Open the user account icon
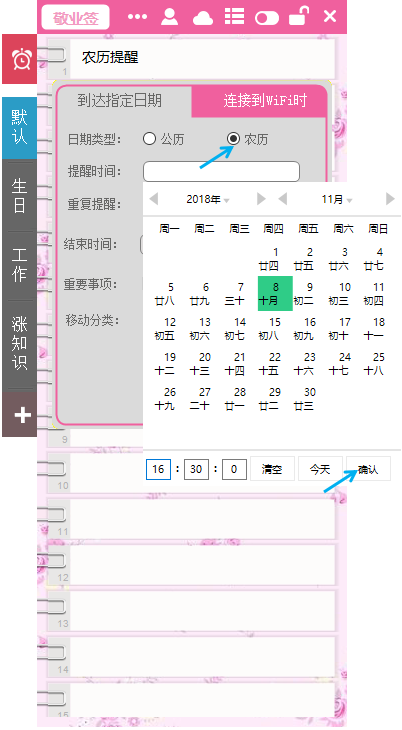402x730 pixels. click(170, 16)
